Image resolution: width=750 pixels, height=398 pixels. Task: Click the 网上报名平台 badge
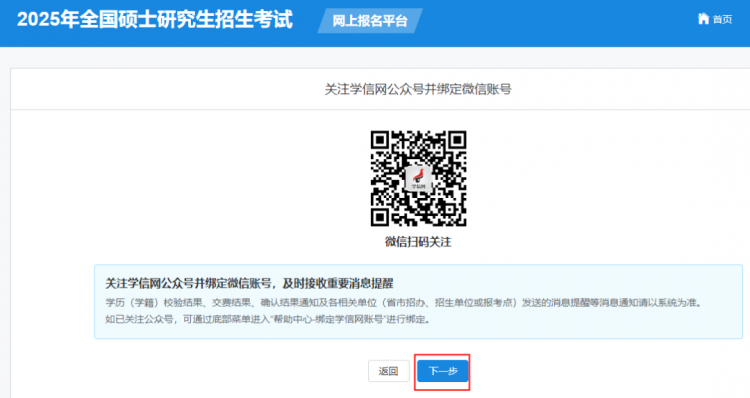(x=370, y=21)
